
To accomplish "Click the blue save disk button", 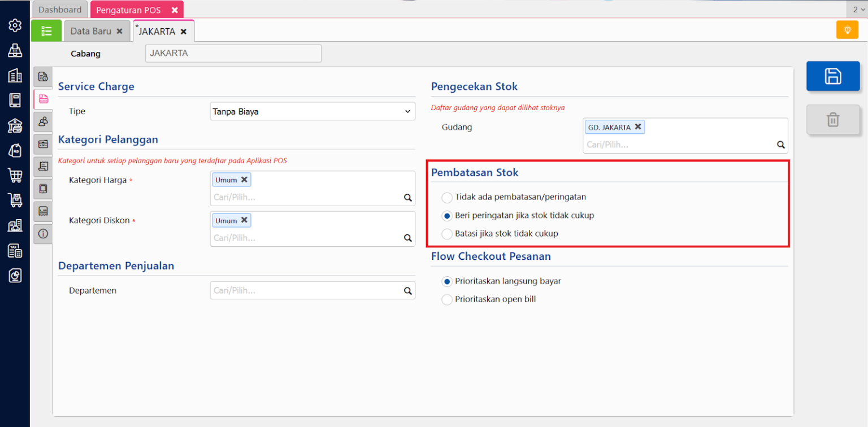I will (x=833, y=76).
